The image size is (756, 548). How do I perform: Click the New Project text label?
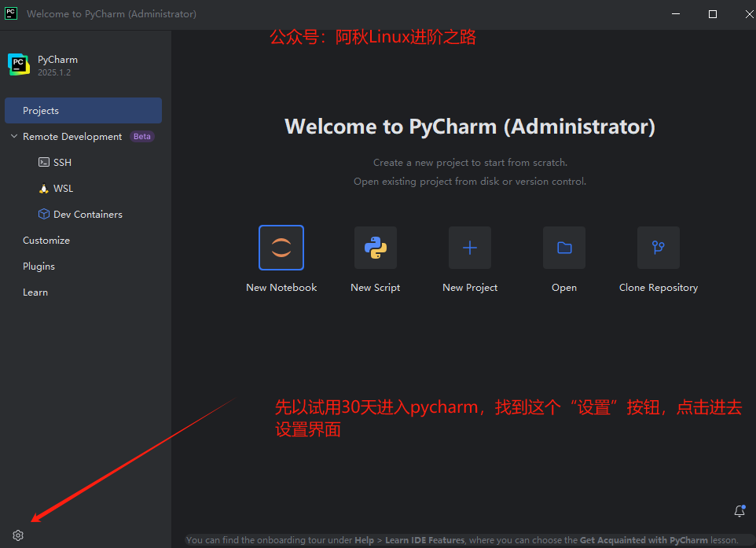[470, 288]
